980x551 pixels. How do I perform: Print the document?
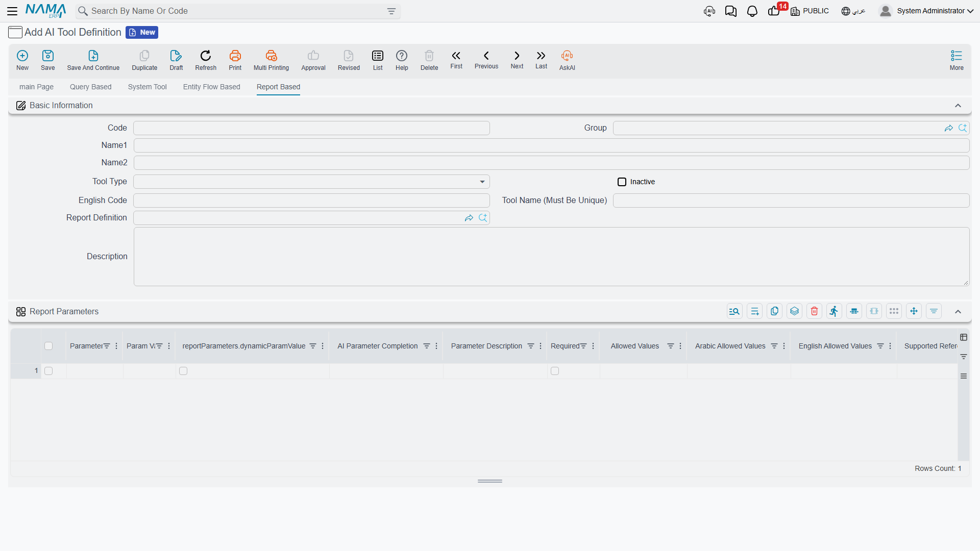tap(235, 60)
